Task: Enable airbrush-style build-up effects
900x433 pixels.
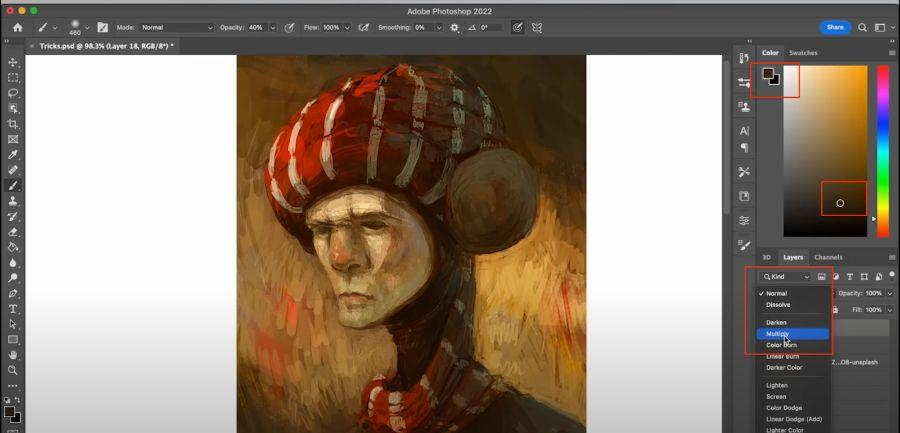Action: 363,28
